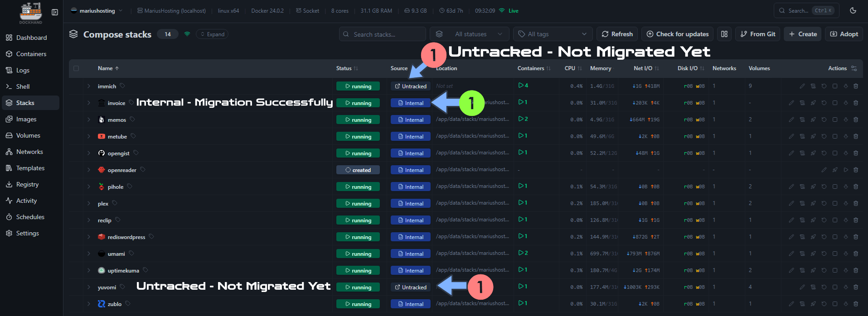Sort stacks by Disk I/O column

pyautogui.click(x=691, y=68)
